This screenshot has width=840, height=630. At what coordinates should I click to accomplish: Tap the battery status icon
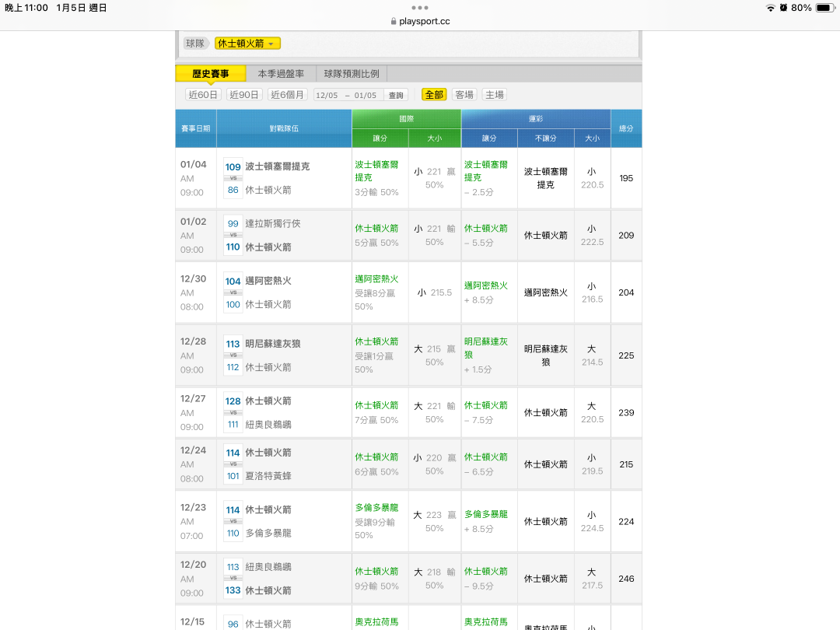click(x=825, y=8)
